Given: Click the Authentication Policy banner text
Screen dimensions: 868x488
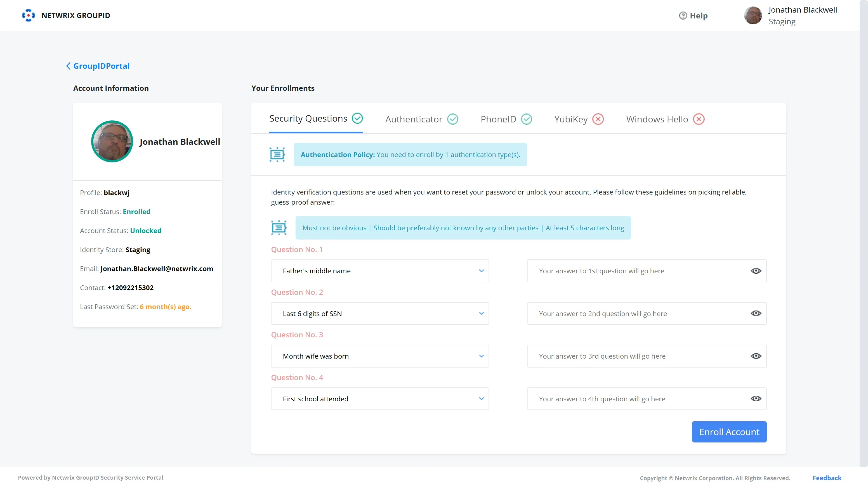Looking at the screenshot, I should coord(411,155).
